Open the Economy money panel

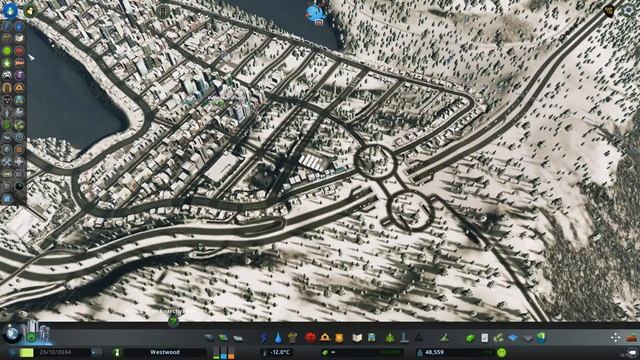point(470,338)
